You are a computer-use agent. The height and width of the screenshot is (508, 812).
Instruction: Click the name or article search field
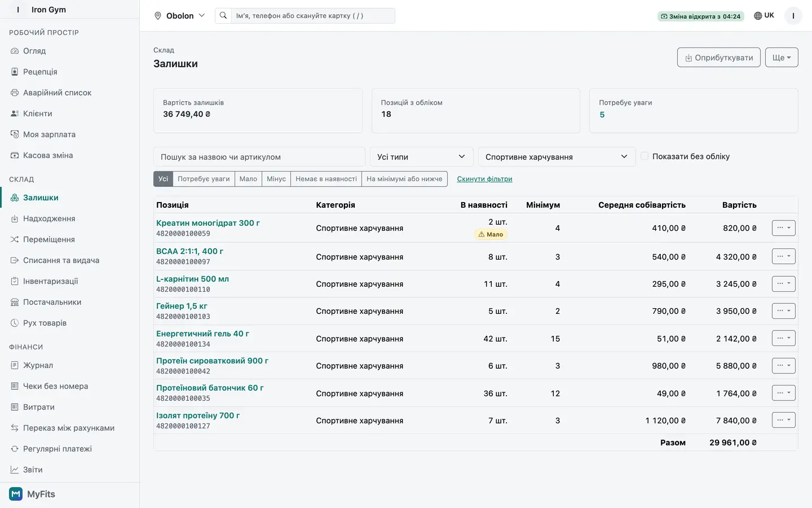click(x=259, y=157)
